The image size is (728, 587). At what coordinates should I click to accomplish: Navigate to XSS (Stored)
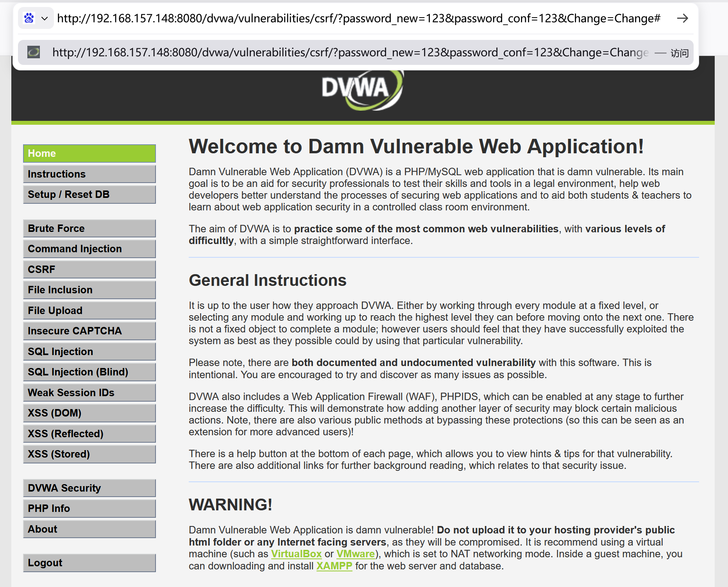pyautogui.click(x=89, y=454)
